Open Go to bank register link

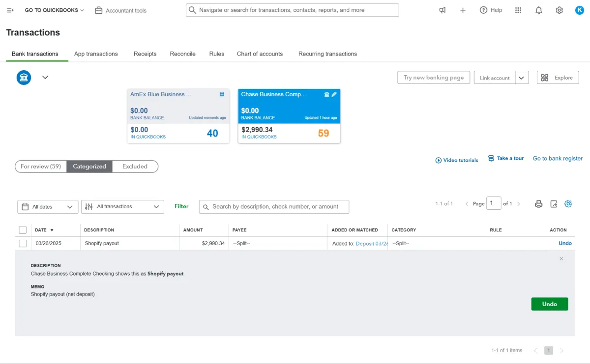(558, 158)
